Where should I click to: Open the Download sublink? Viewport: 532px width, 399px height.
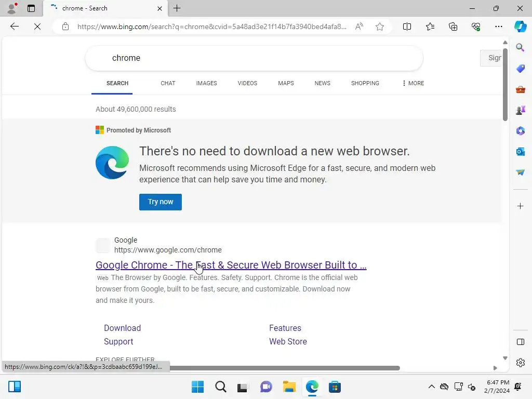(122, 328)
